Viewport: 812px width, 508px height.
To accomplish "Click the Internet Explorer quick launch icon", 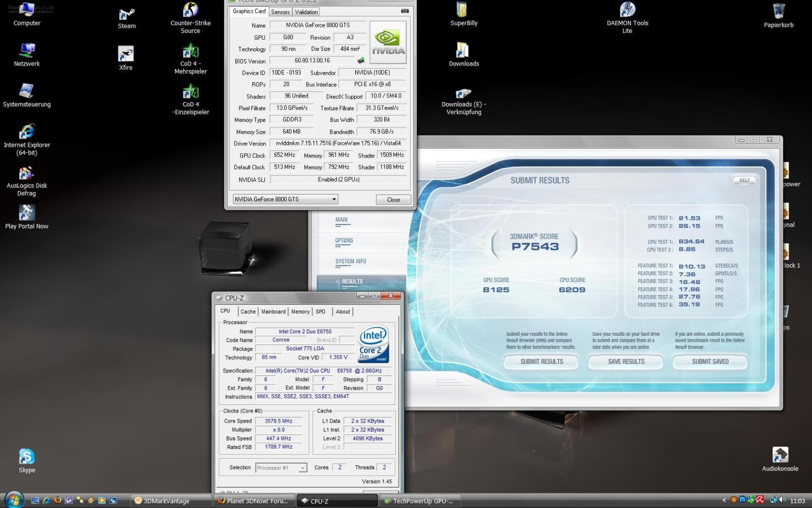I will [46, 500].
